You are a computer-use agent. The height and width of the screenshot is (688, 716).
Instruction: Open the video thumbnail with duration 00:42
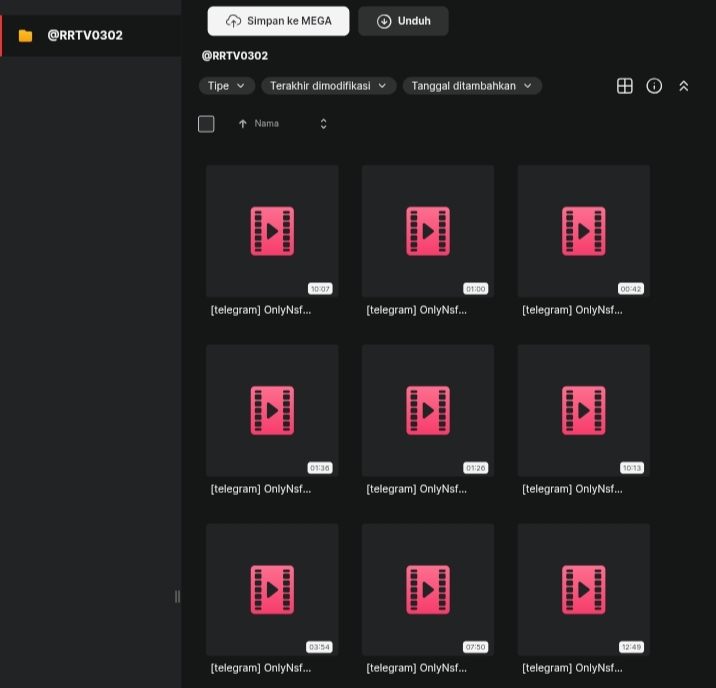pyautogui.click(x=584, y=231)
